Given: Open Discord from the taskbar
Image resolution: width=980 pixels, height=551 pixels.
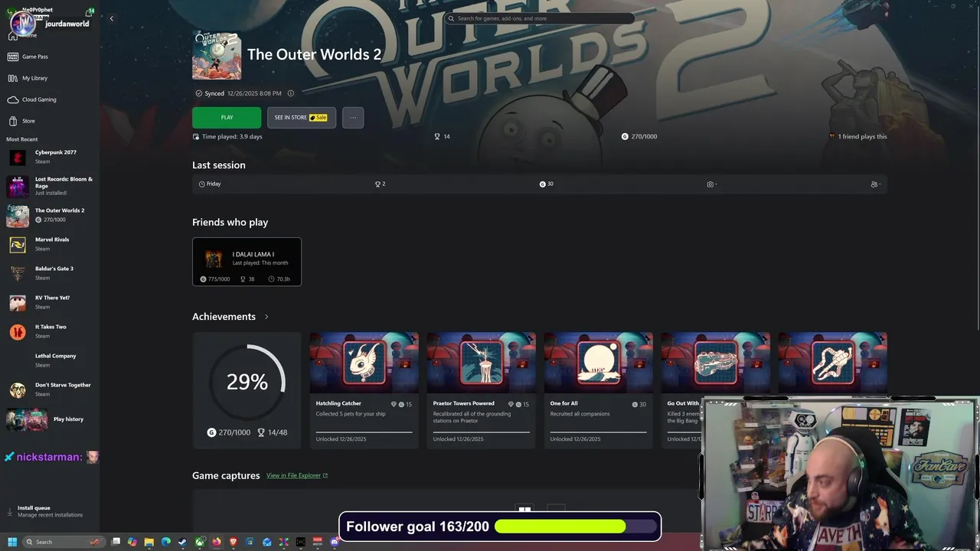Looking at the screenshot, I should pyautogui.click(x=335, y=542).
